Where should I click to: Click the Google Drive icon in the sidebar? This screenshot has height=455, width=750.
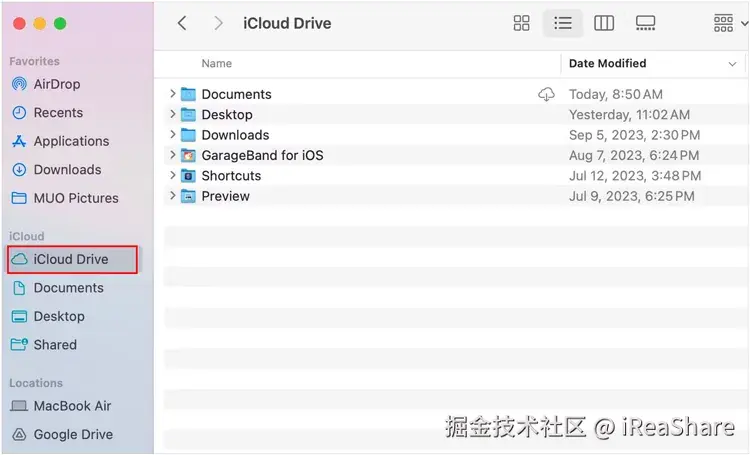[x=19, y=434]
